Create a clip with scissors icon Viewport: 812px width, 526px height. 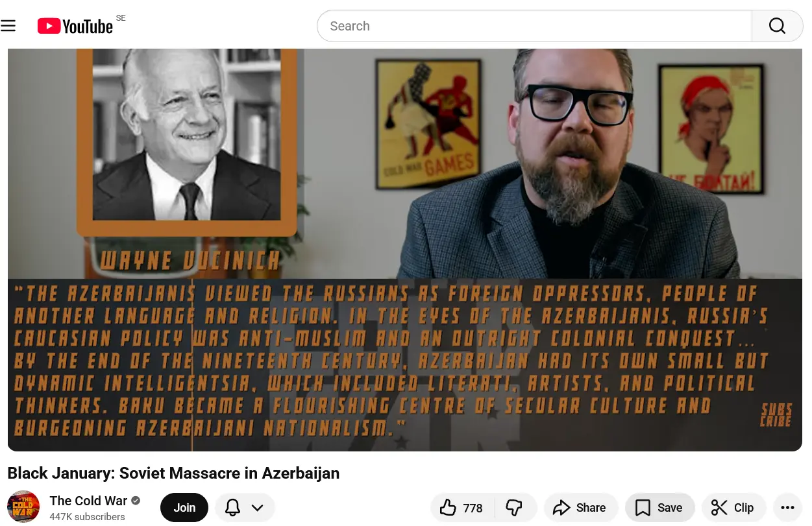pos(733,508)
